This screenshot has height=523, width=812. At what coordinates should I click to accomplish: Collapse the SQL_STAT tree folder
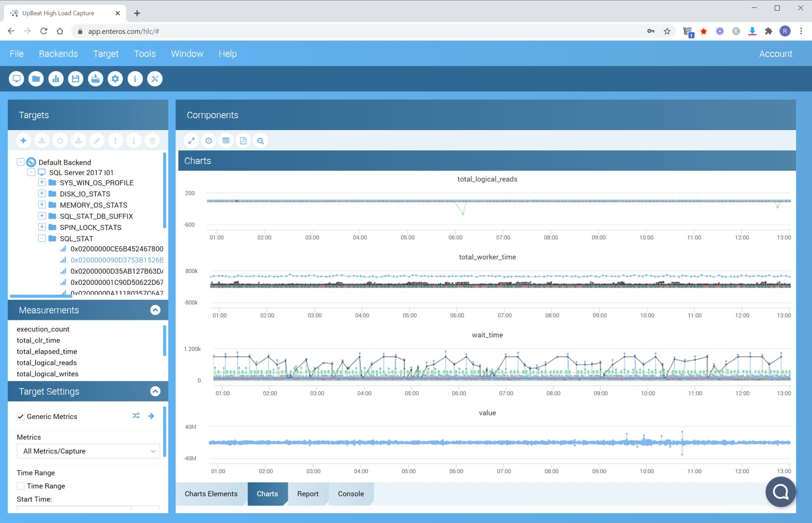click(42, 238)
